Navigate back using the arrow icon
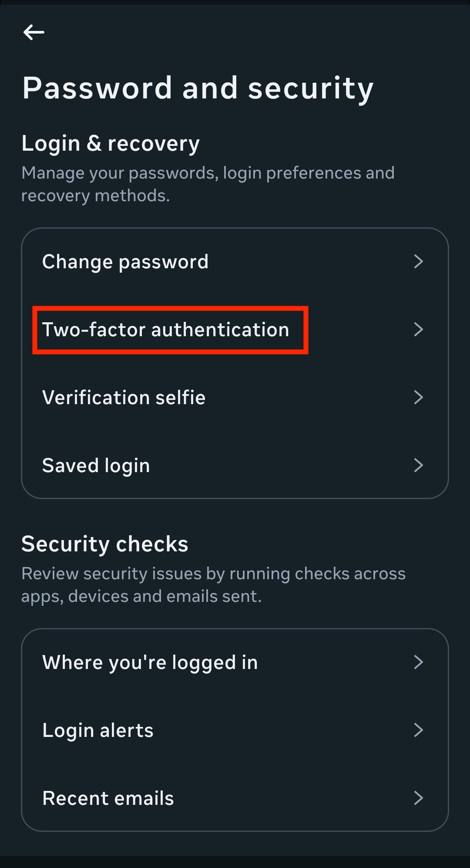Screen dimensions: 470x868 click(34, 31)
